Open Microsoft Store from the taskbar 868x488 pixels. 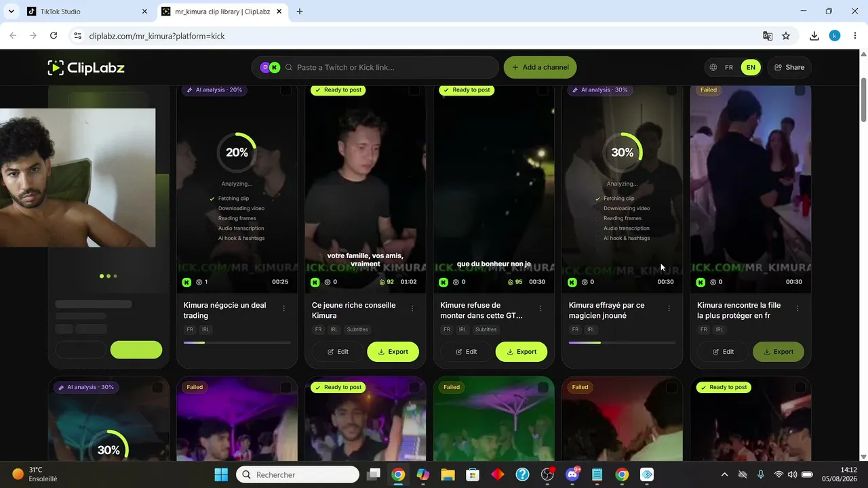pos(473,474)
